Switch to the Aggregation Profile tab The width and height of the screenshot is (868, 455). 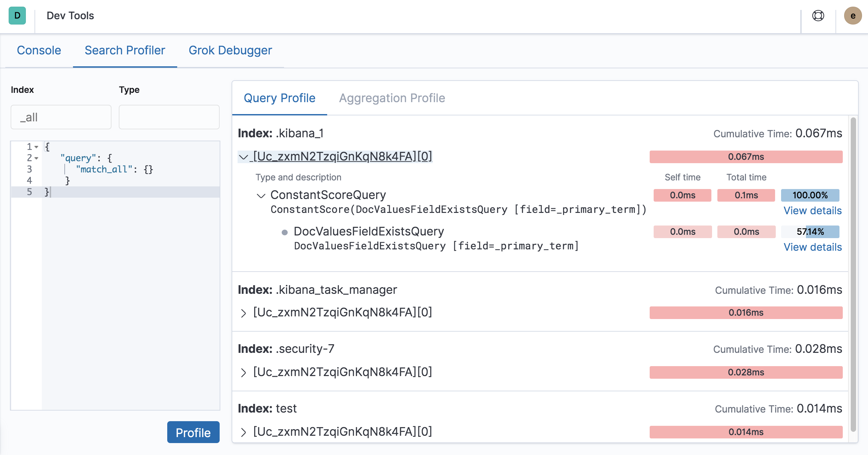(x=392, y=98)
